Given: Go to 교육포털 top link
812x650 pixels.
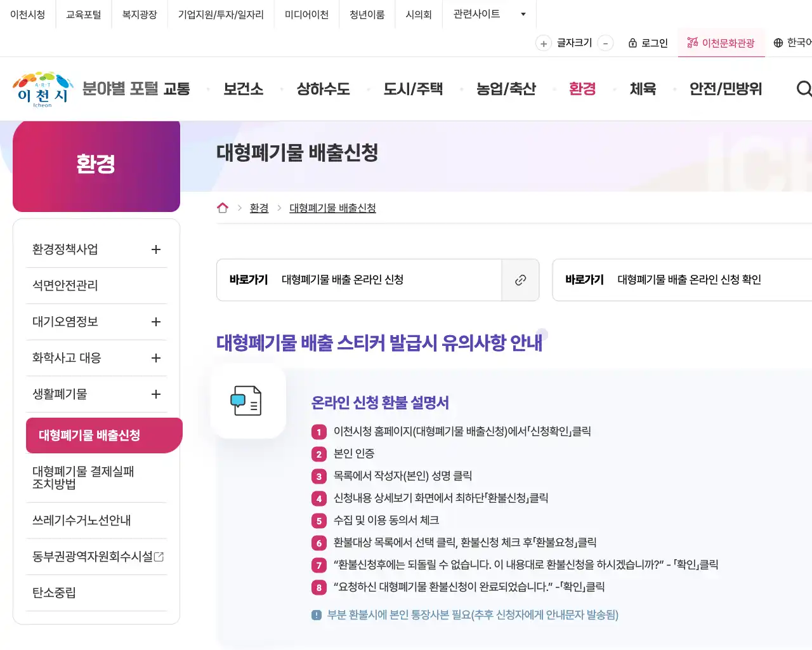Looking at the screenshot, I should (84, 14).
